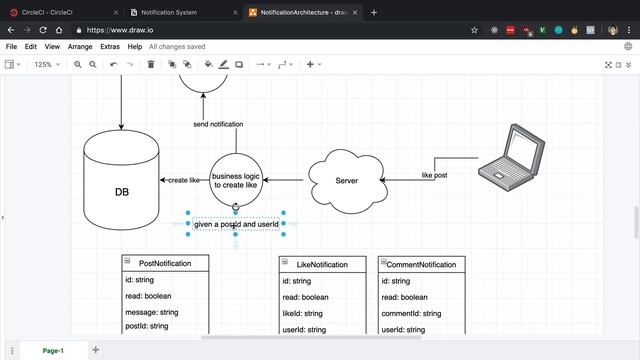Open the Edit menu
Viewport: 640px width, 360px height.
[31, 47]
